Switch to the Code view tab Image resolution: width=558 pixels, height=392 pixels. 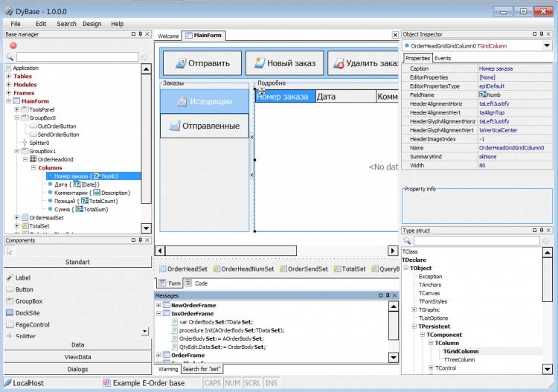point(197,283)
